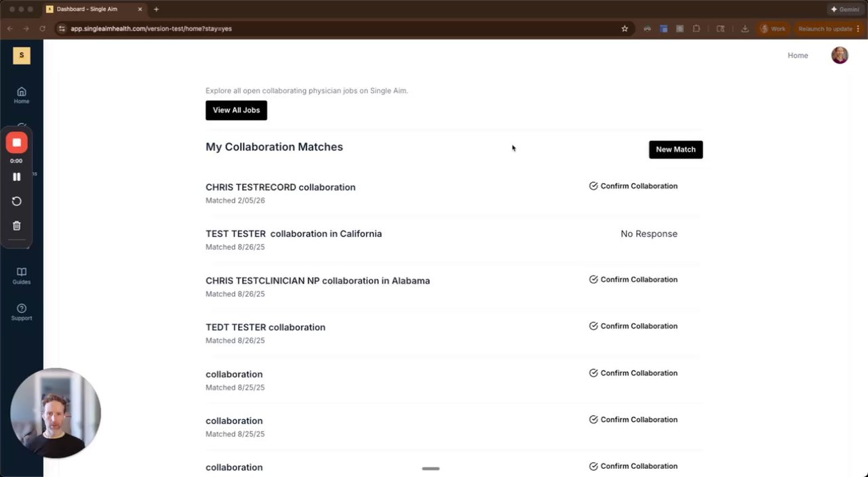Confirm Collaboration for CHRIS TESTRECORD
Screen dimensions: 868x477
[633, 186]
